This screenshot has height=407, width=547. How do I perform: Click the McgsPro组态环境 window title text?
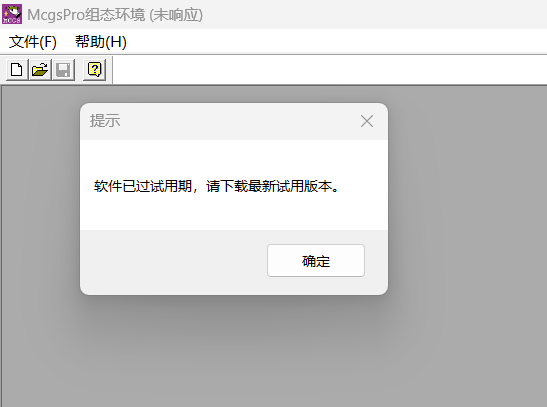click(x=86, y=15)
